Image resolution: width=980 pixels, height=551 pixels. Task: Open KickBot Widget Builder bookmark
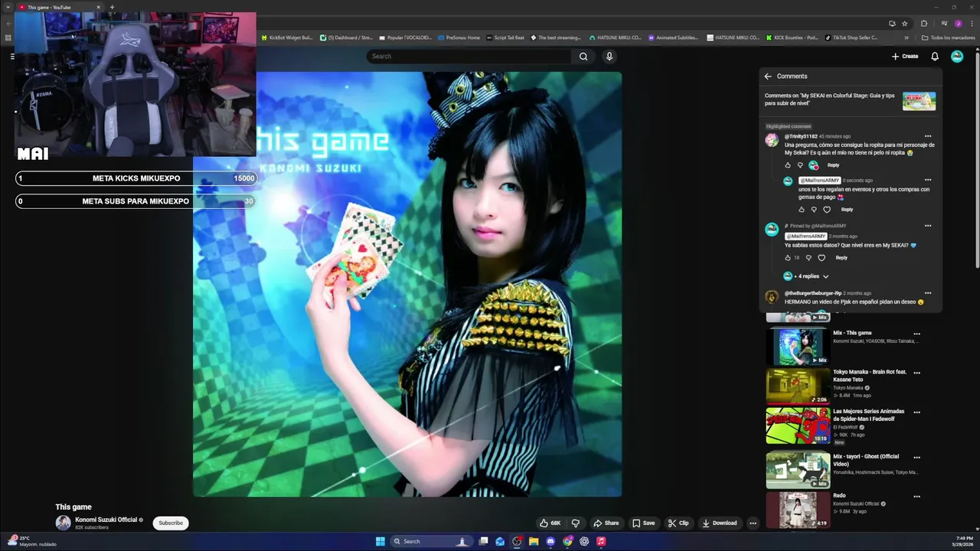pos(286,37)
